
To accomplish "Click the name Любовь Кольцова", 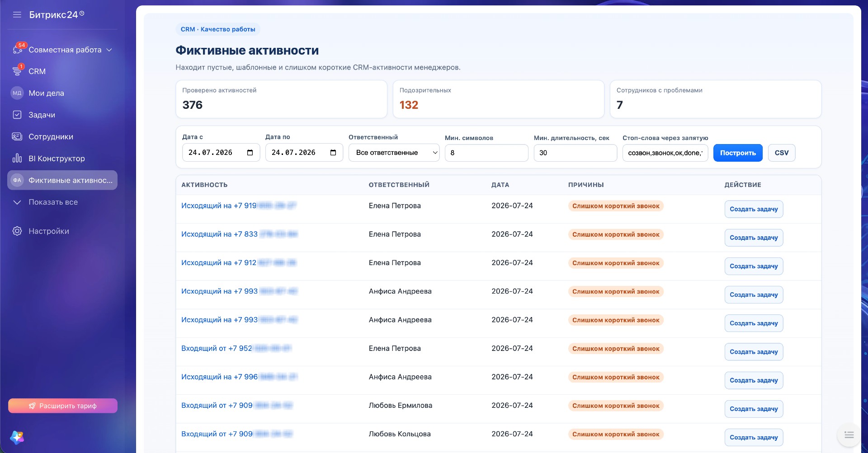I will 400,434.
